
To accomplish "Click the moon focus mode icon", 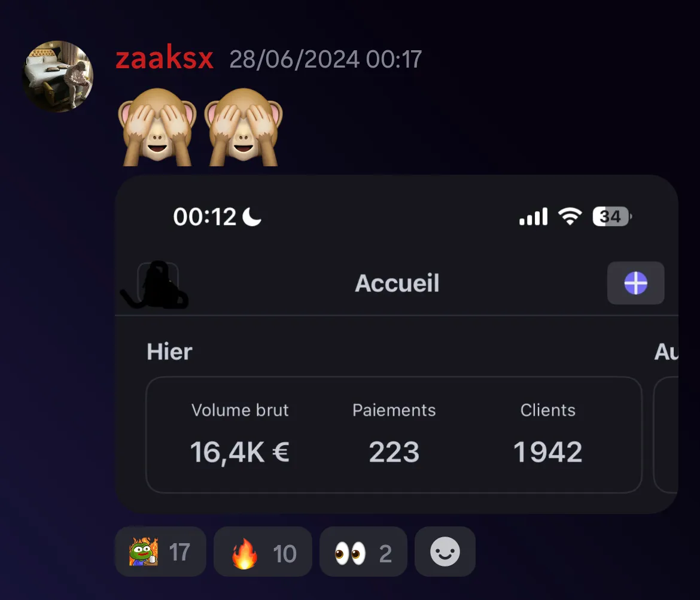I will (x=252, y=217).
